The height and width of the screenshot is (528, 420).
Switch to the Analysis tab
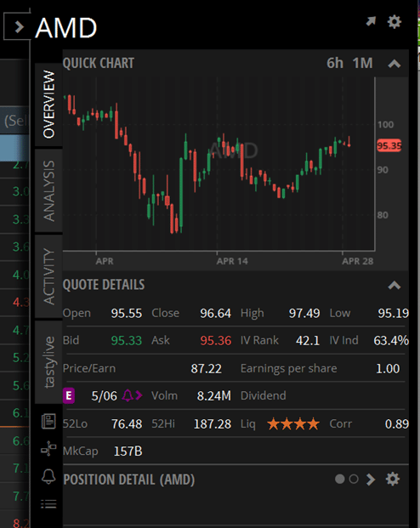(48, 191)
